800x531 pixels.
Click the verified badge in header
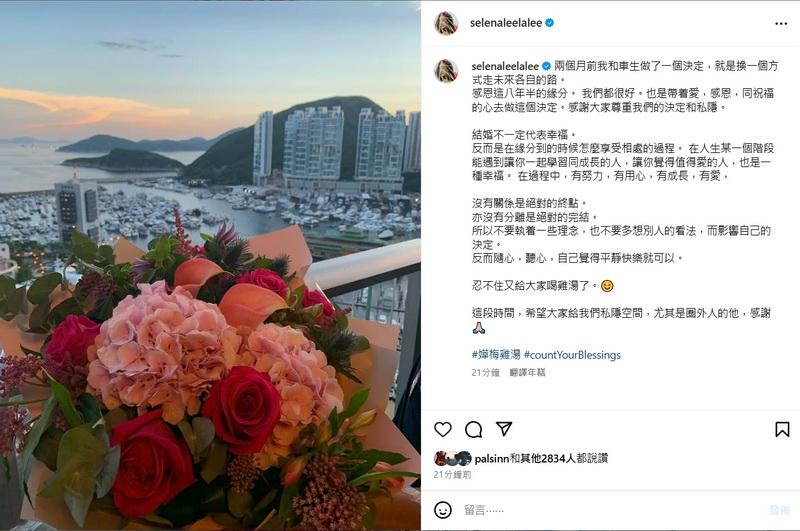coord(549,23)
